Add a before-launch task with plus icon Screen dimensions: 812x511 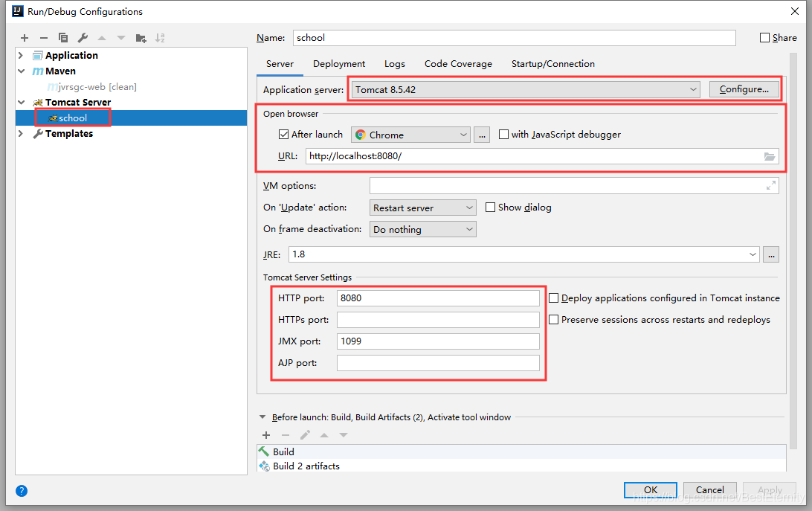tap(266, 435)
